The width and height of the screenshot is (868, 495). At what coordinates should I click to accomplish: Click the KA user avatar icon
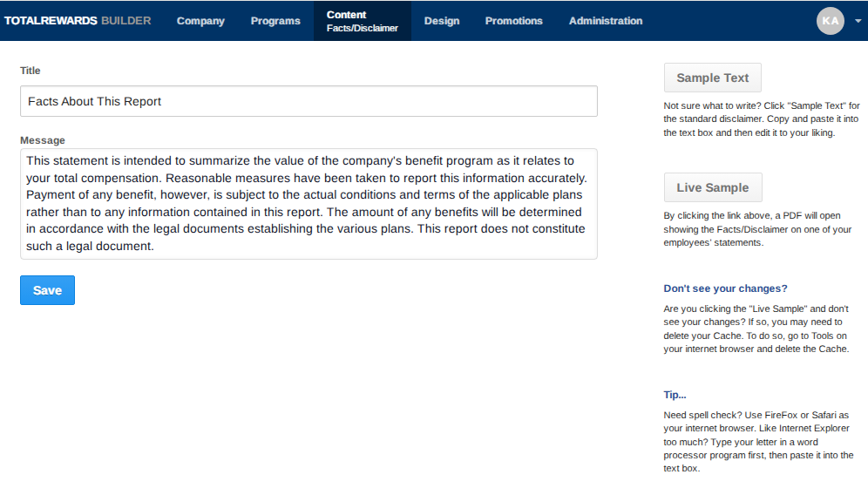coord(830,21)
